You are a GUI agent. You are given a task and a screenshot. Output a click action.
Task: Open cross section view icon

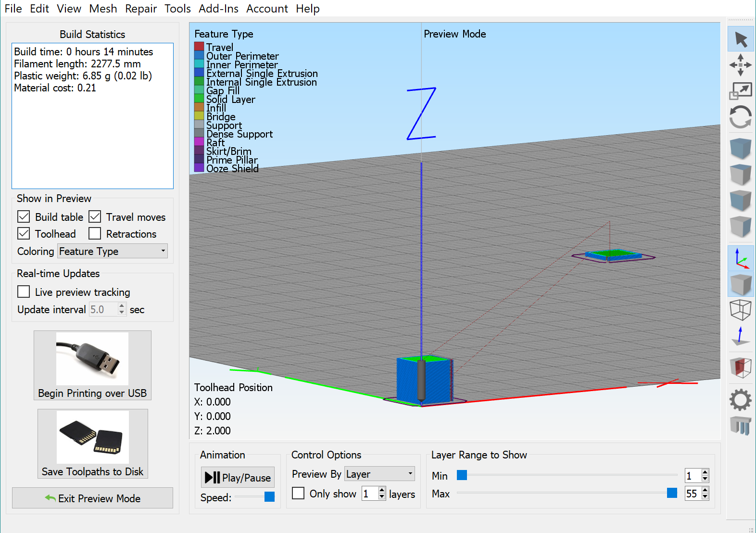coord(741,368)
